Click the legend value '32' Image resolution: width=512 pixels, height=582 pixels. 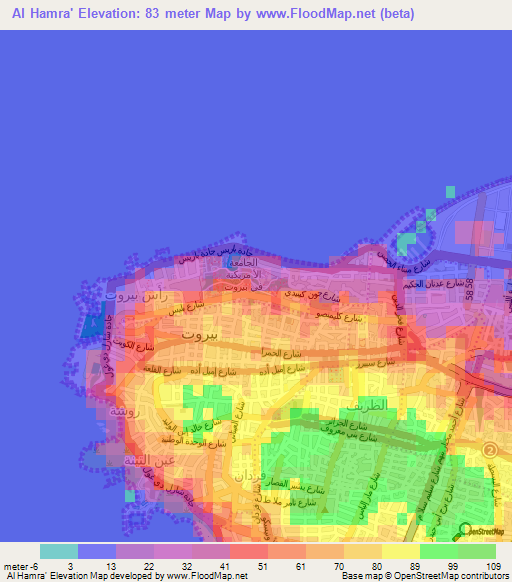pyautogui.click(x=187, y=567)
